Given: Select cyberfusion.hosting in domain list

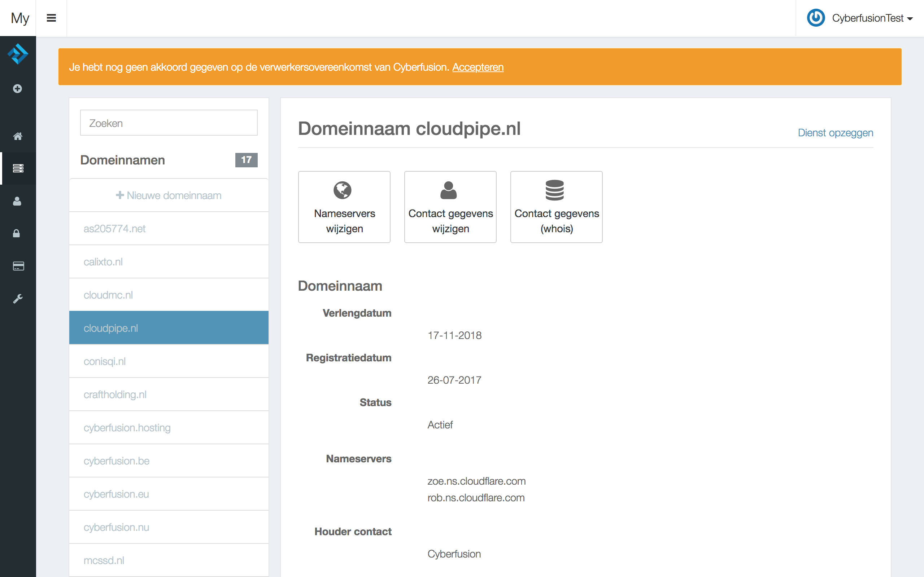Looking at the screenshot, I should [x=127, y=427].
